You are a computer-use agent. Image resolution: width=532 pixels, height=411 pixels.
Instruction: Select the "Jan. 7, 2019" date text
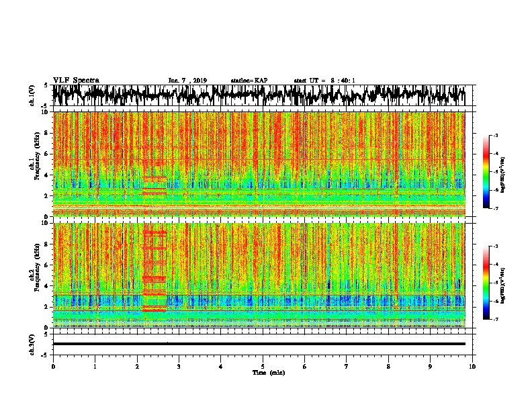point(187,81)
